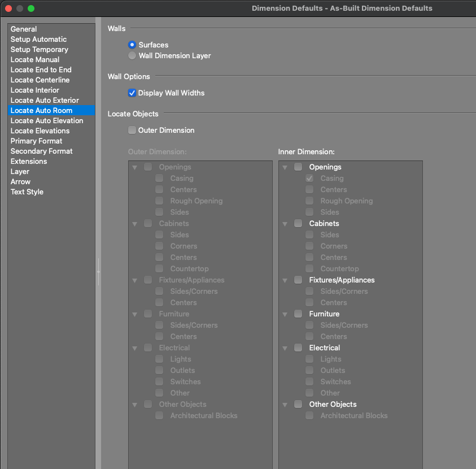Open Setup Automatic in the sidebar
Image resolution: width=476 pixels, height=469 pixels.
pos(38,39)
